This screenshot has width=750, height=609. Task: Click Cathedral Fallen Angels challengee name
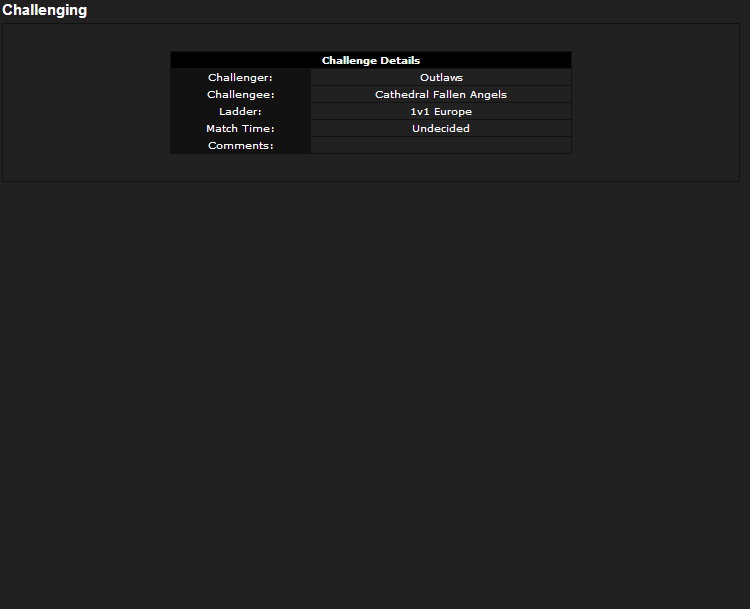pos(441,95)
